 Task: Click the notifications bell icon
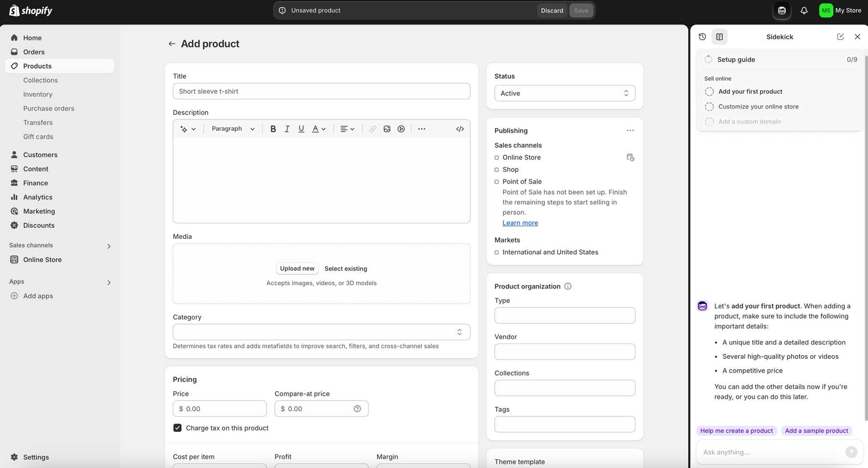pos(804,10)
